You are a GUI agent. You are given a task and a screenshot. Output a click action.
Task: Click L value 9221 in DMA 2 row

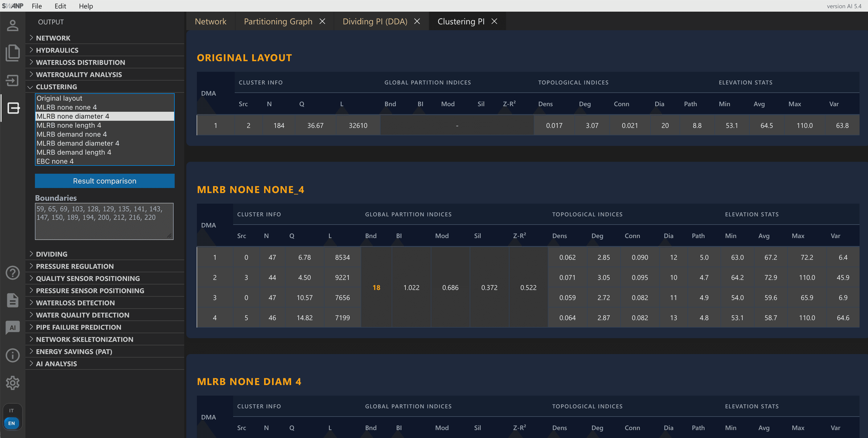click(342, 277)
